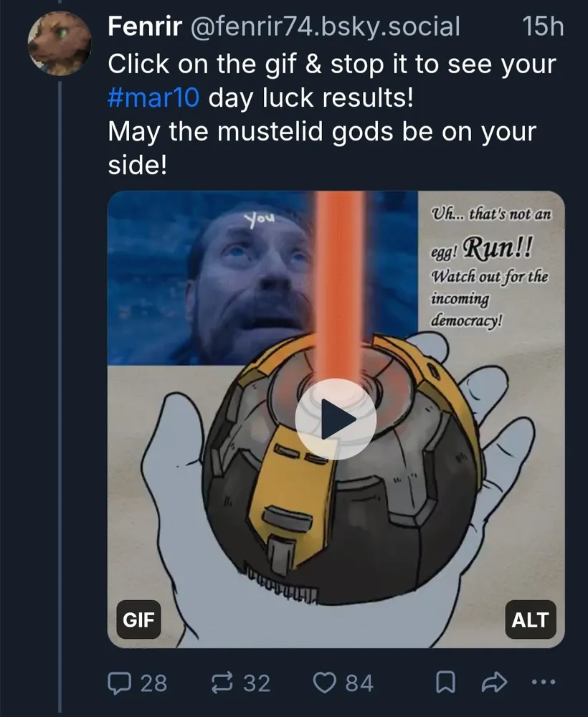588x717 pixels.
Task: Open the reply speech bubble icon
Action: (x=118, y=683)
